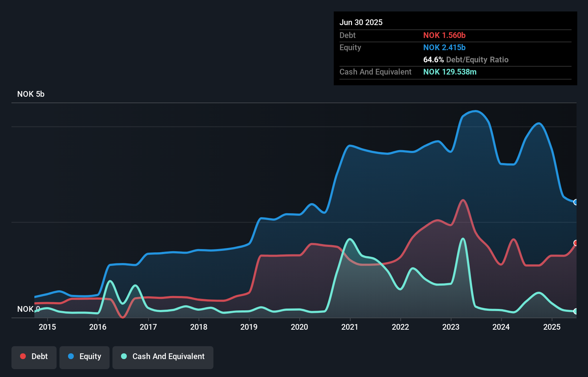This screenshot has width=588, height=377.
Task: Select the 2021 year label
Action: (350, 327)
